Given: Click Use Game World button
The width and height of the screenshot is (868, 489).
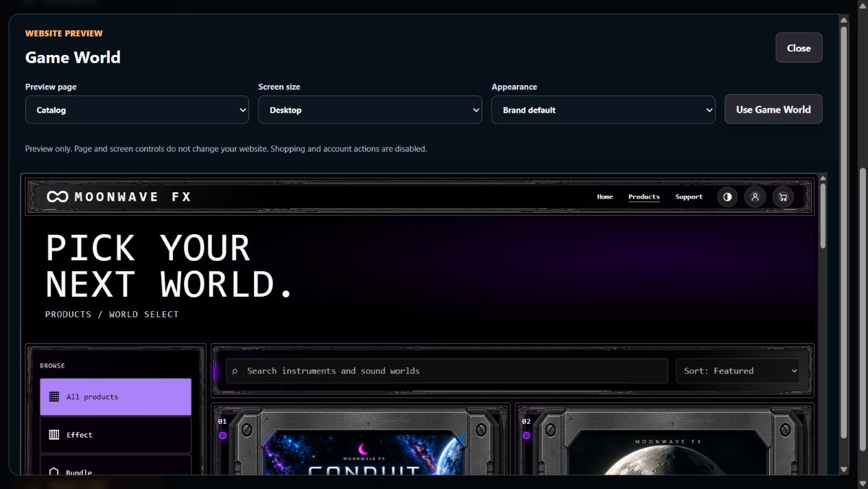Looking at the screenshot, I should click(773, 109).
